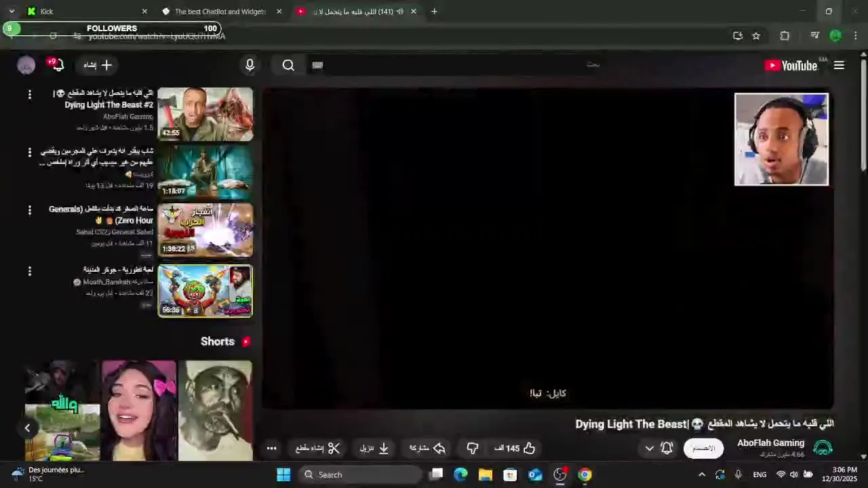868x488 pixels.
Task: Open the browser extensions puzzle icon
Action: (785, 36)
